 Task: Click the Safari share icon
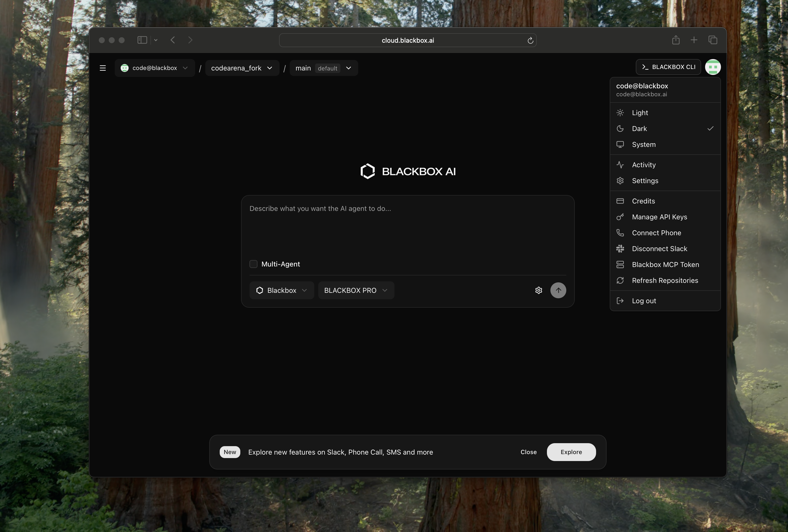[x=676, y=40]
